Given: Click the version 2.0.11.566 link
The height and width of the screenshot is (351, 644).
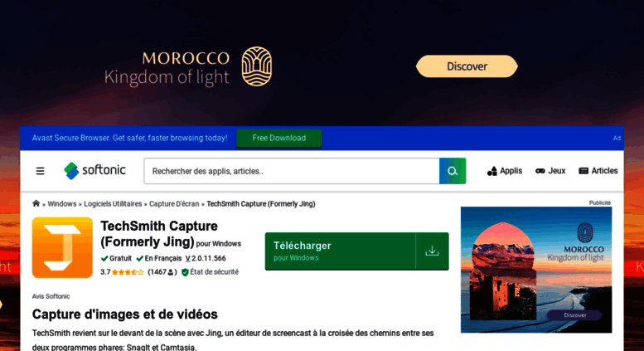Looking at the screenshot, I should [206, 259].
